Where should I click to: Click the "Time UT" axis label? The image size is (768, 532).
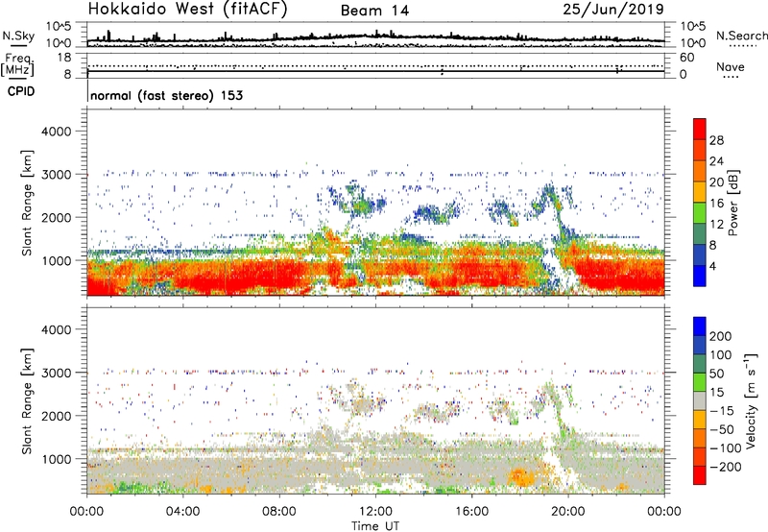point(375,525)
